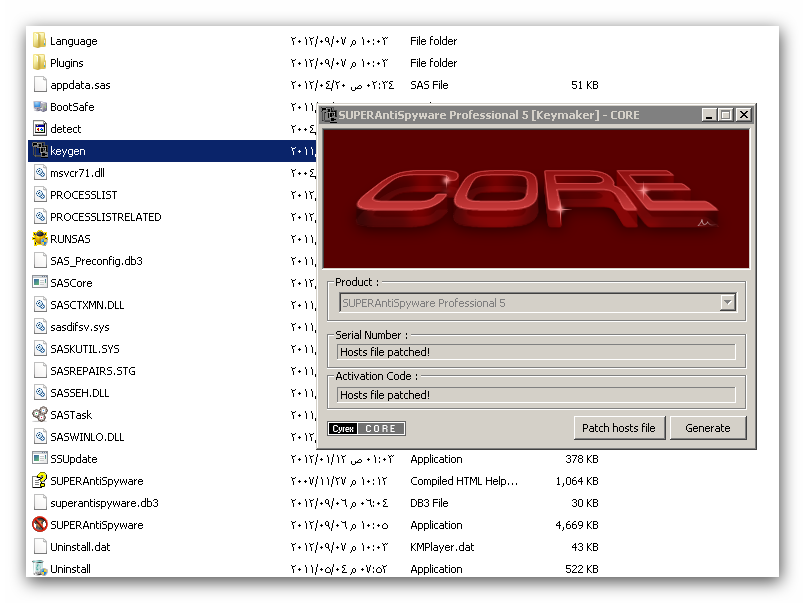The height and width of the screenshot is (603, 805).
Task: Click the SASCore application icon
Action: (x=40, y=282)
